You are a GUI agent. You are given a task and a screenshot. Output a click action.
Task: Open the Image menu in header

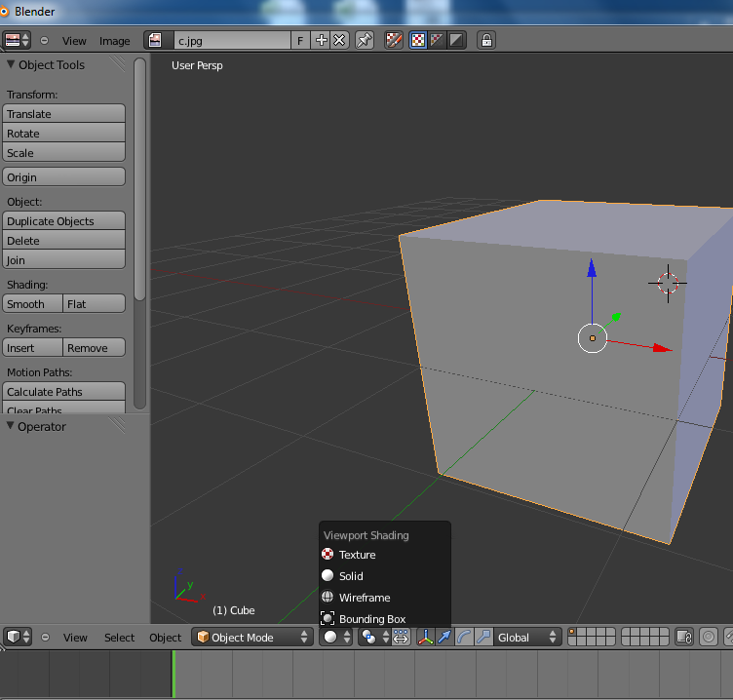click(x=114, y=41)
